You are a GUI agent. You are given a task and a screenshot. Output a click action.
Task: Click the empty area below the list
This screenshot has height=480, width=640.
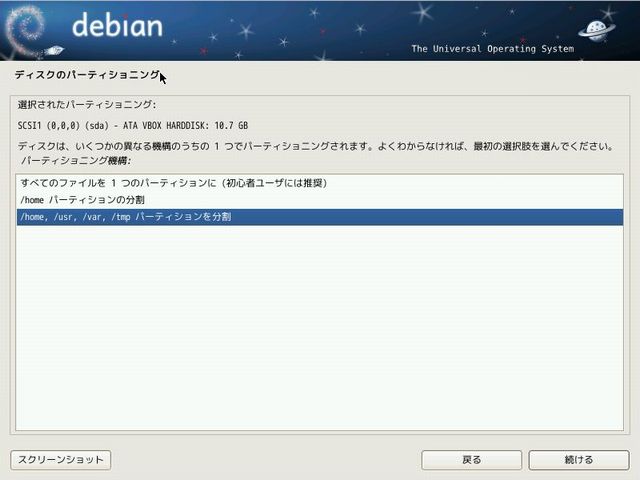click(x=320, y=330)
